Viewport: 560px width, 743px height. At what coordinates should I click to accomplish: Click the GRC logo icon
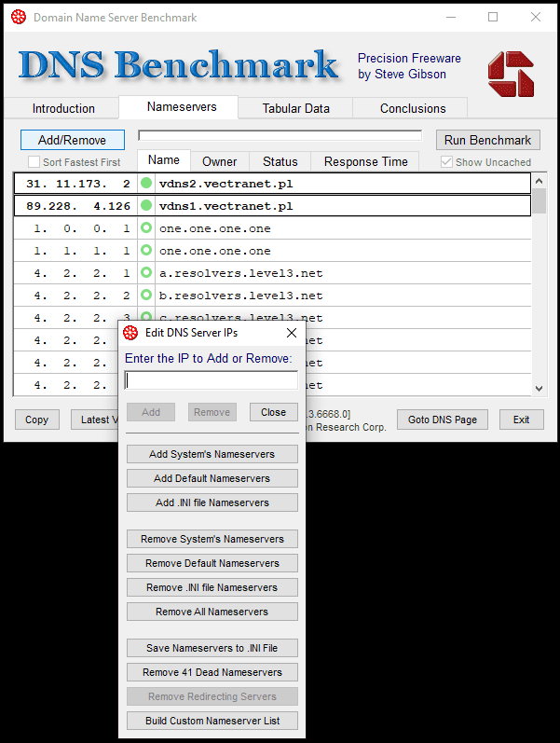[x=511, y=74]
